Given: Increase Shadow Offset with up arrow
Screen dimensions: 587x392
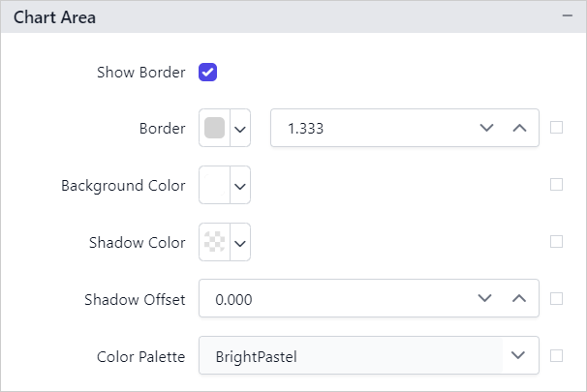Looking at the screenshot, I should pos(519,299).
